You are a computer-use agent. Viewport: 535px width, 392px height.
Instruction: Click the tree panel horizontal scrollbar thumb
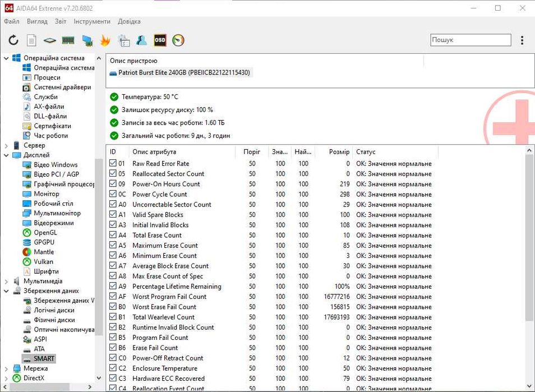click(x=39, y=387)
